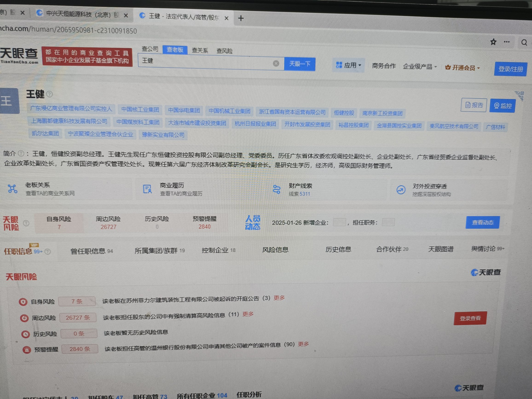Click the 周边风险 26727 summary card

click(x=108, y=223)
